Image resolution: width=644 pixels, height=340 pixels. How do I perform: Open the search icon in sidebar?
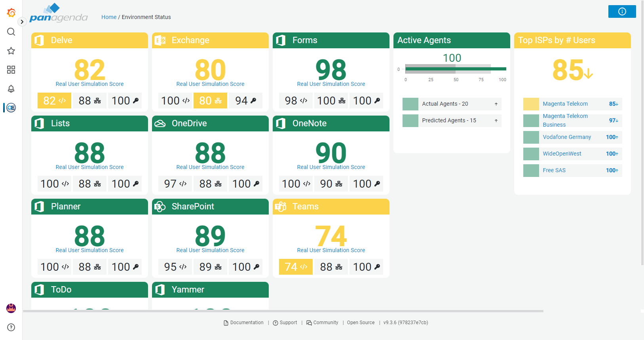tap(11, 32)
